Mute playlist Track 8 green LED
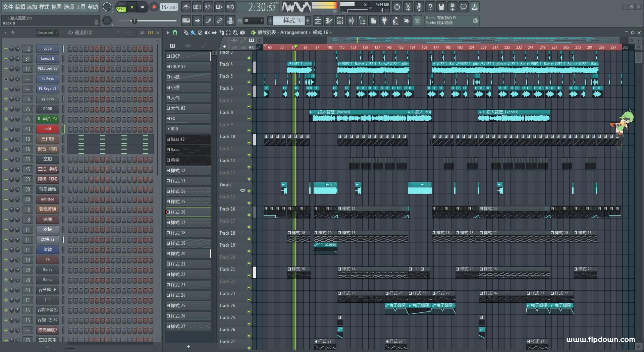 coord(249,118)
